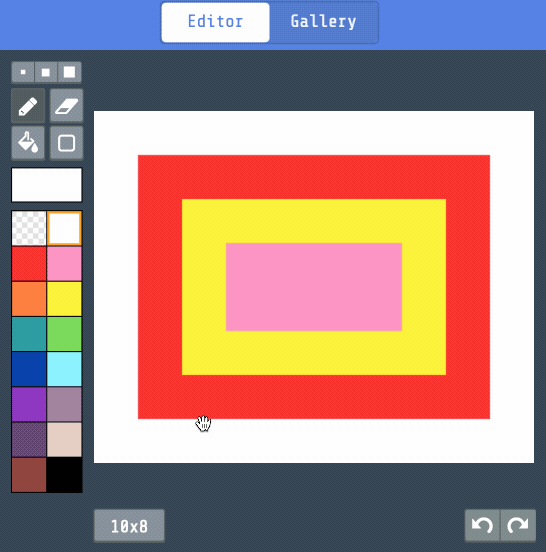Switch to the Editor tab
Image resolution: width=546 pixels, height=552 pixels.
(x=215, y=22)
